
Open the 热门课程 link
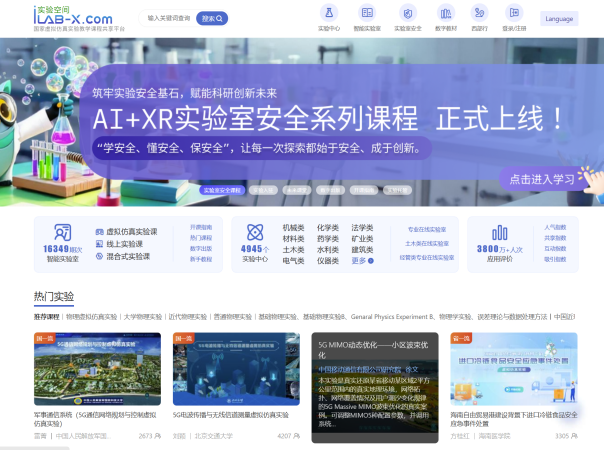[201, 238]
